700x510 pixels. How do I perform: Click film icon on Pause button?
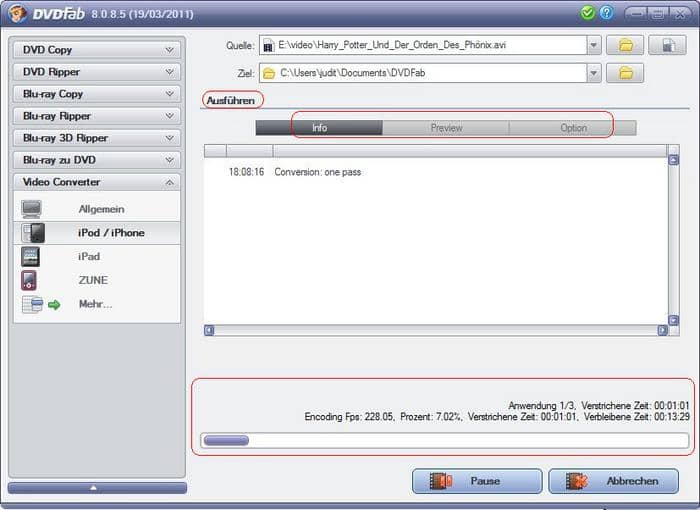tap(441, 481)
